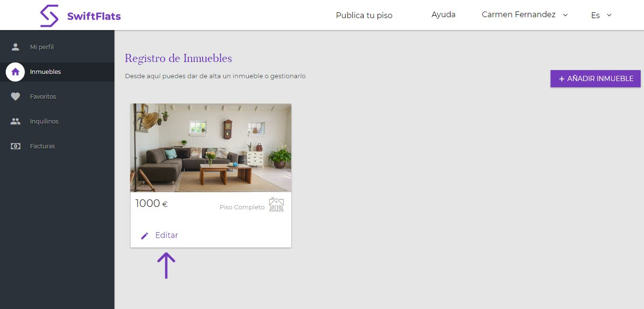Go to the Ayuda menu item
The image size is (644, 309).
tap(443, 15)
